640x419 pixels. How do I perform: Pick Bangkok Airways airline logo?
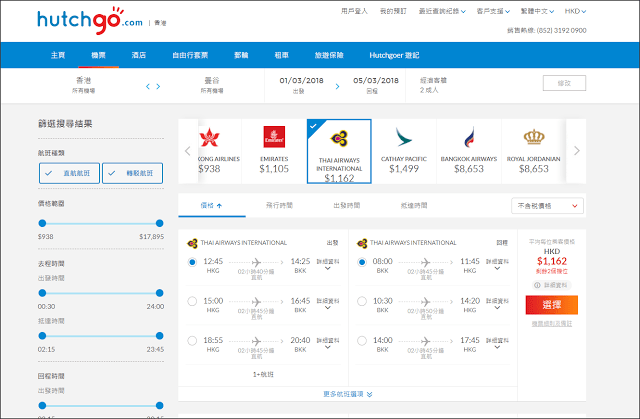tap(469, 137)
